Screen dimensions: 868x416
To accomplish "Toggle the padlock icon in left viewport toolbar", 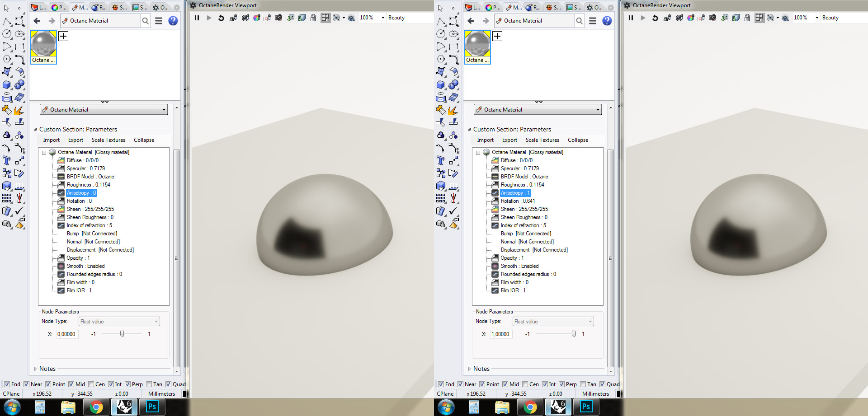I will pos(313,18).
